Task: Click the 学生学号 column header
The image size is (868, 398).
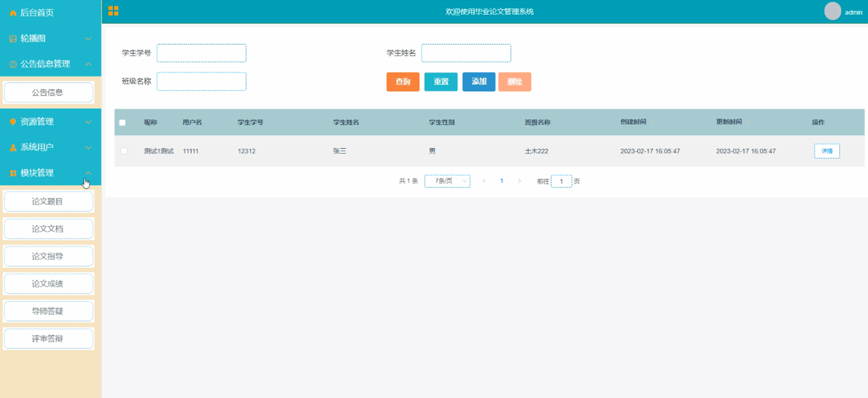Action: (251, 122)
